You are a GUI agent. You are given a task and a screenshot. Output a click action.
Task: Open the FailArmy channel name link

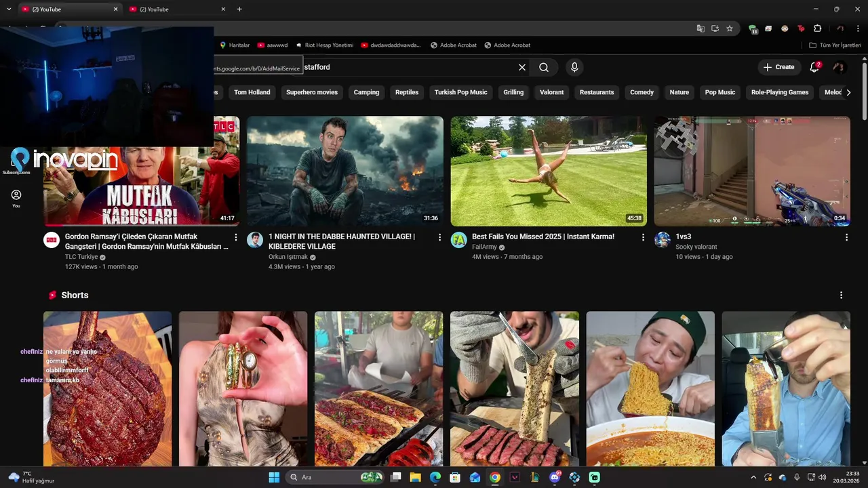[485, 247]
